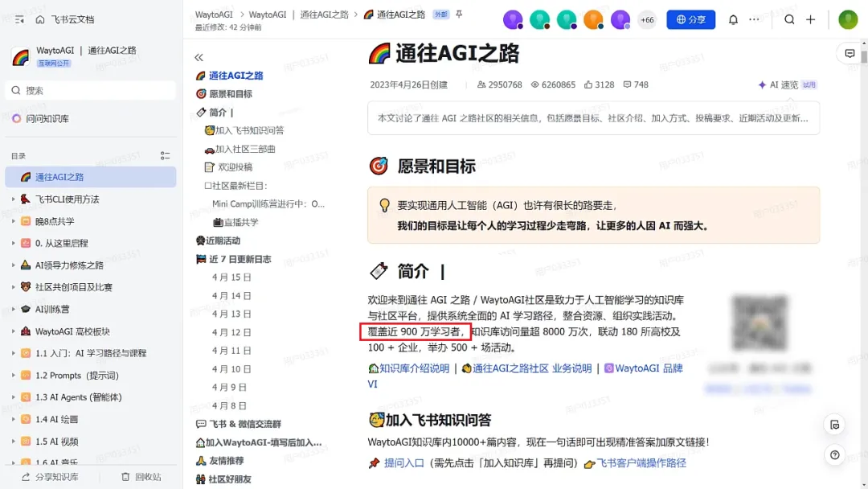Open 1.4 AI 绘画 page
The image size is (868, 489).
56,419
